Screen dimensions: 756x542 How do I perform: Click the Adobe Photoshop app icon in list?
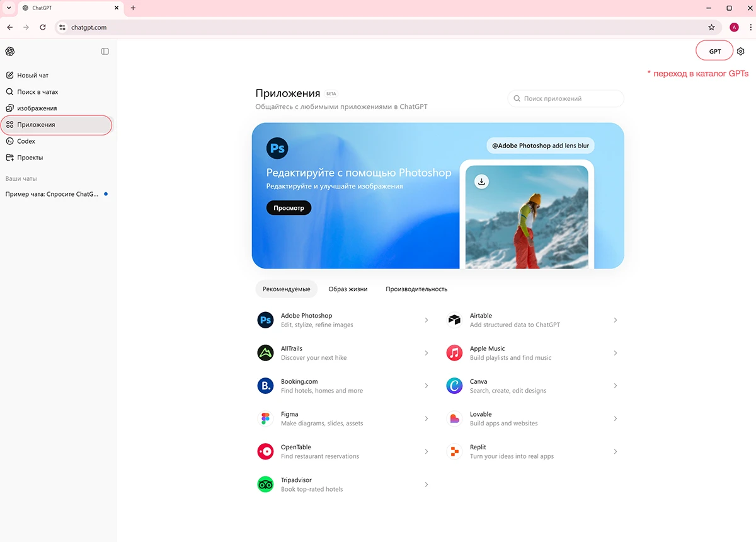click(265, 320)
